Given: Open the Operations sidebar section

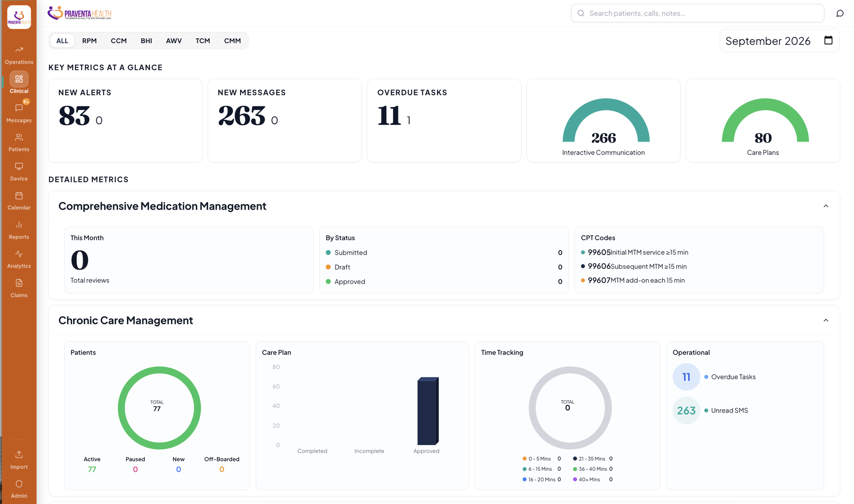Looking at the screenshot, I should 19,55.
